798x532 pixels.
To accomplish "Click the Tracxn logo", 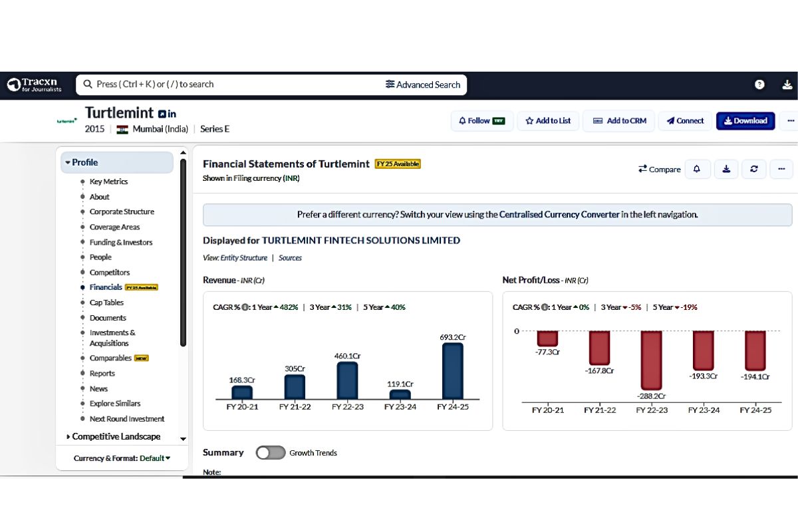I will tap(35, 84).
